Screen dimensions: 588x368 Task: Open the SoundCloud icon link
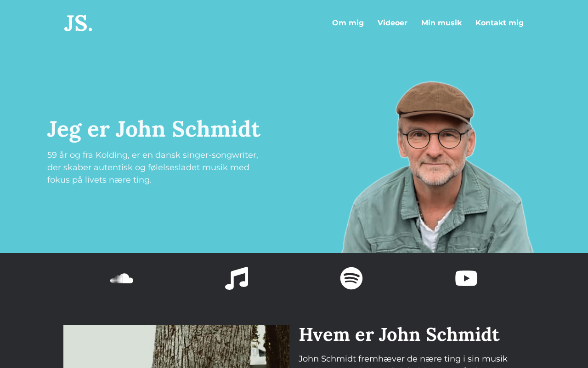(122, 278)
